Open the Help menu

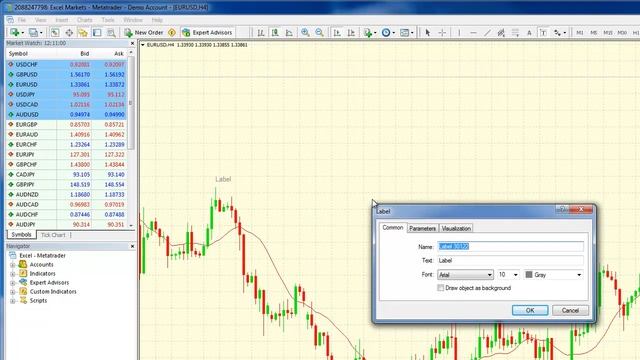pyautogui.click(x=157, y=20)
